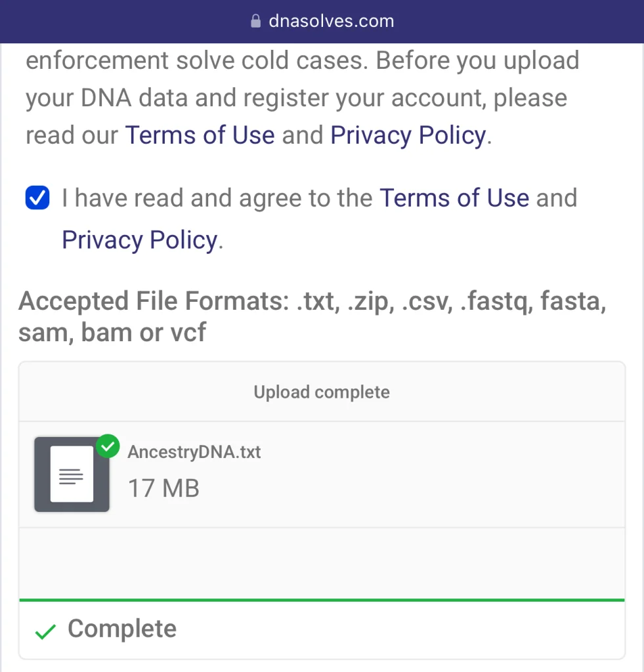Open Privacy Policy link in intro paragraph
The height and width of the screenshot is (672, 644).
(408, 135)
